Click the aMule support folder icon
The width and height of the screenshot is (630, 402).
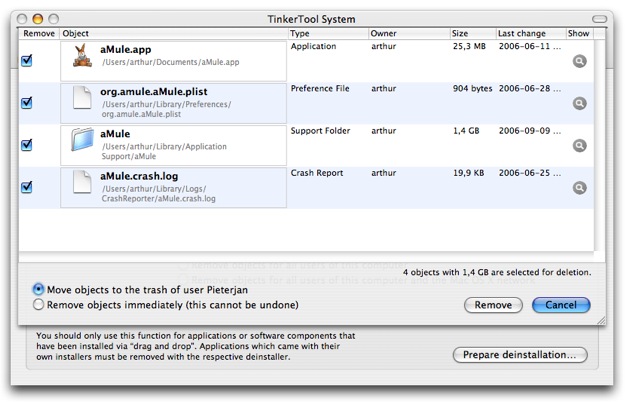pos(82,139)
